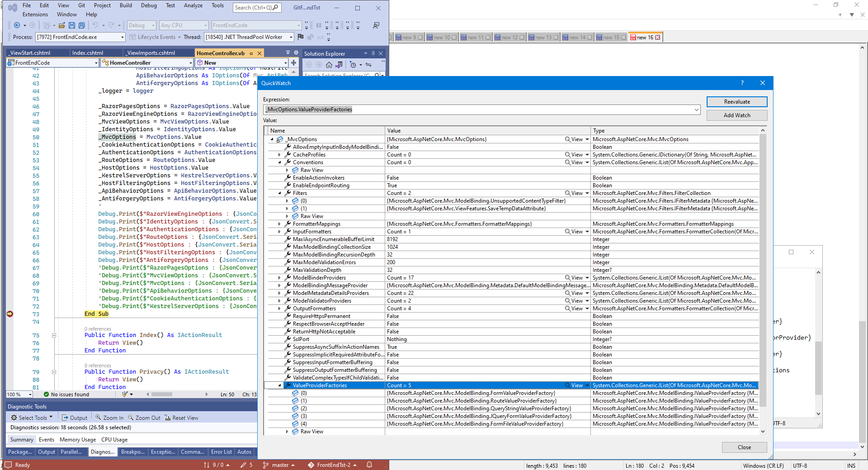The image size is (868, 470).
Task: Switch to new 14 tab in Notepad++
Action: point(577,38)
